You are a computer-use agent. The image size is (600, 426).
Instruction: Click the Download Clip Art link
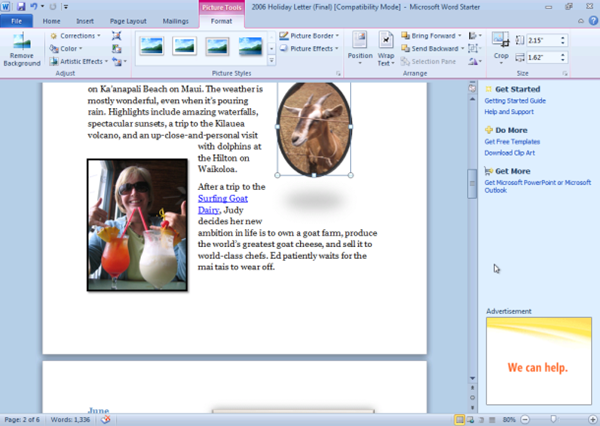(512, 153)
